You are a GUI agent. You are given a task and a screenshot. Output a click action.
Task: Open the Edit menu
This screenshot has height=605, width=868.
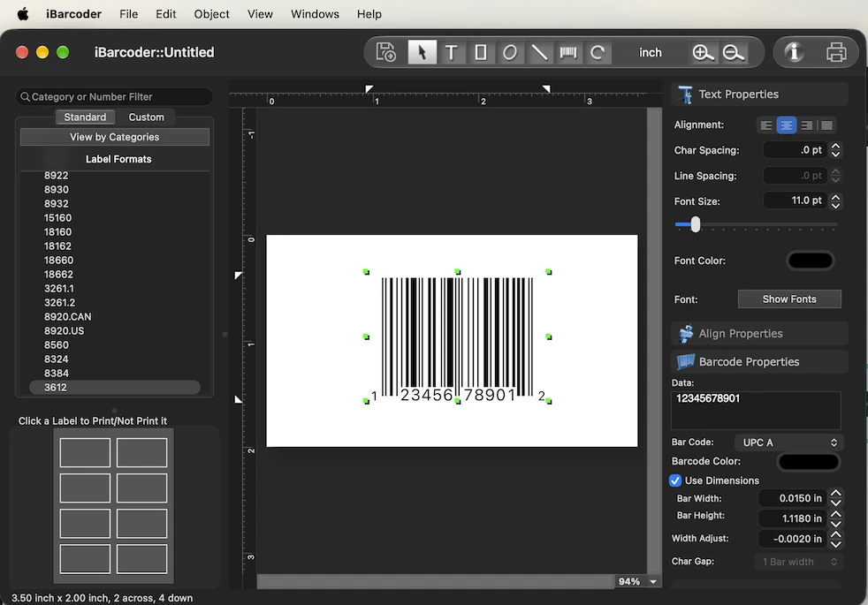[165, 14]
